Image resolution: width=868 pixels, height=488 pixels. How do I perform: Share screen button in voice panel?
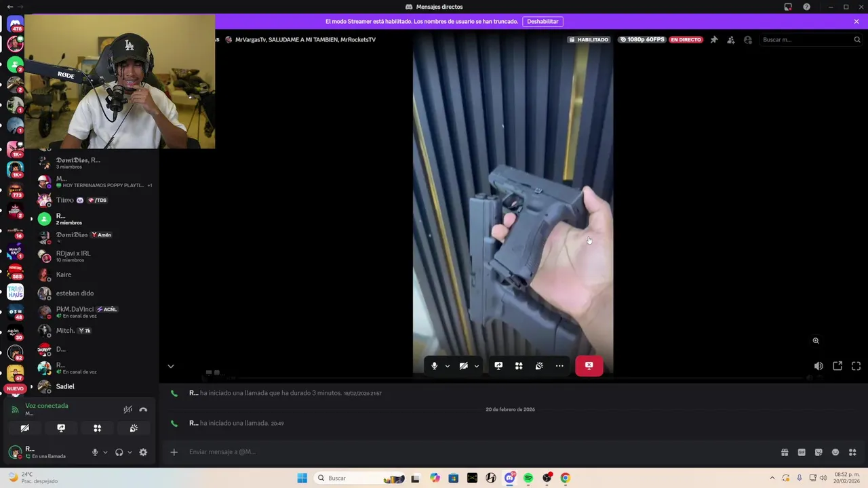[x=61, y=428]
